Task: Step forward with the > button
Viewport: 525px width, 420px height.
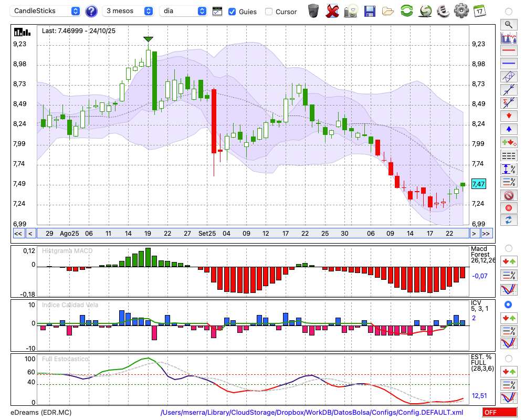Action: point(474,234)
